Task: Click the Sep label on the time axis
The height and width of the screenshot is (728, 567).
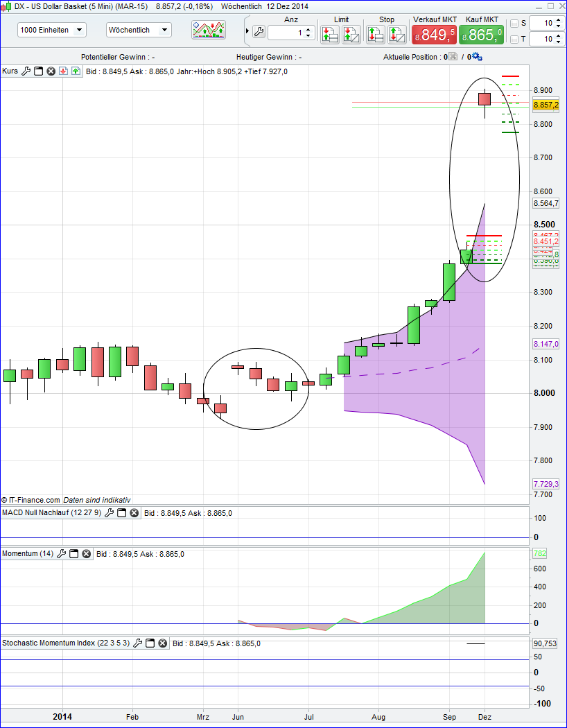Action: tap(449, 716)
